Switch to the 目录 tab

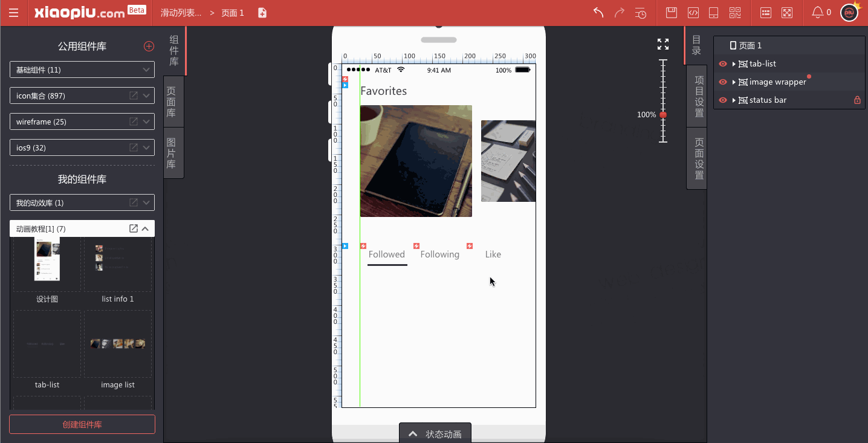[x=696, y=45]
